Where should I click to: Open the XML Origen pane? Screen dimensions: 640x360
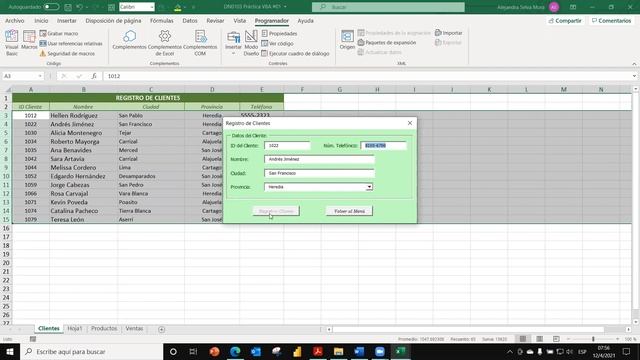[x=347, y=40]
